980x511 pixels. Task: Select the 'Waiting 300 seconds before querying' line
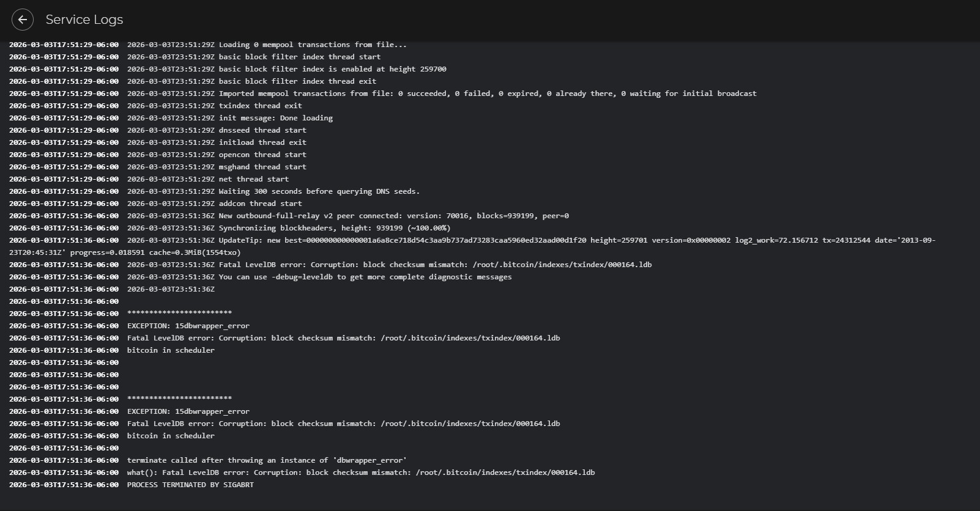[x=319, y=191]
